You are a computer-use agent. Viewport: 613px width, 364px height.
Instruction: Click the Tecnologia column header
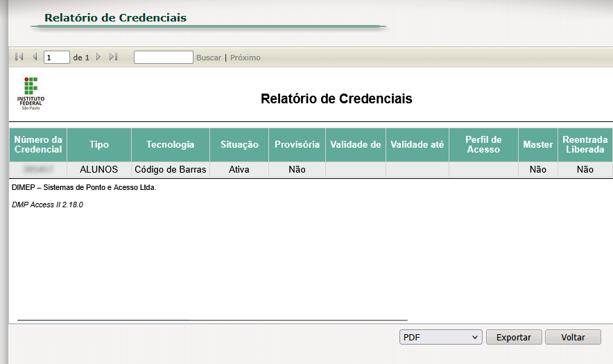171,145
